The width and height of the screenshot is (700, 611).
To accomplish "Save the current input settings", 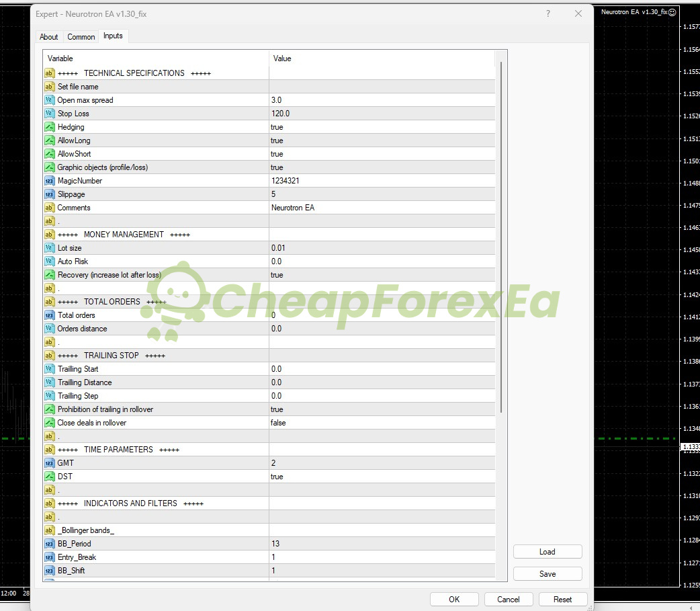I will point(548,574).
